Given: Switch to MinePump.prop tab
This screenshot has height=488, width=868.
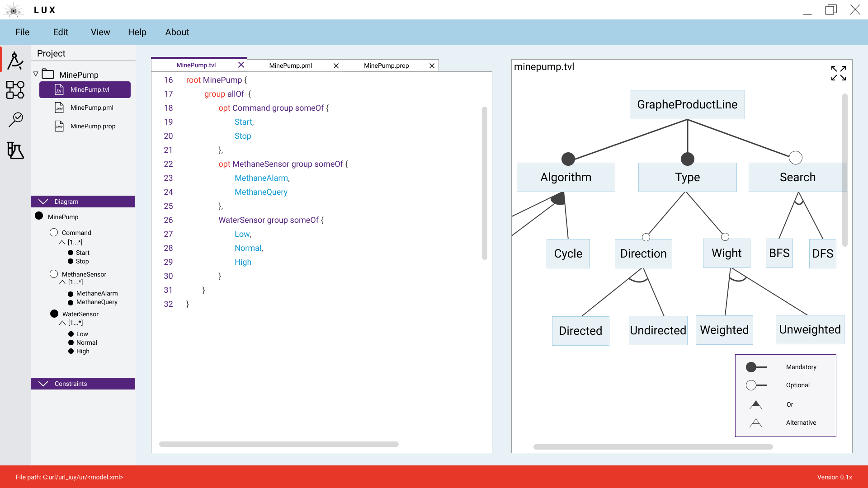Looking at the screenshot, I should pos(386,65).
